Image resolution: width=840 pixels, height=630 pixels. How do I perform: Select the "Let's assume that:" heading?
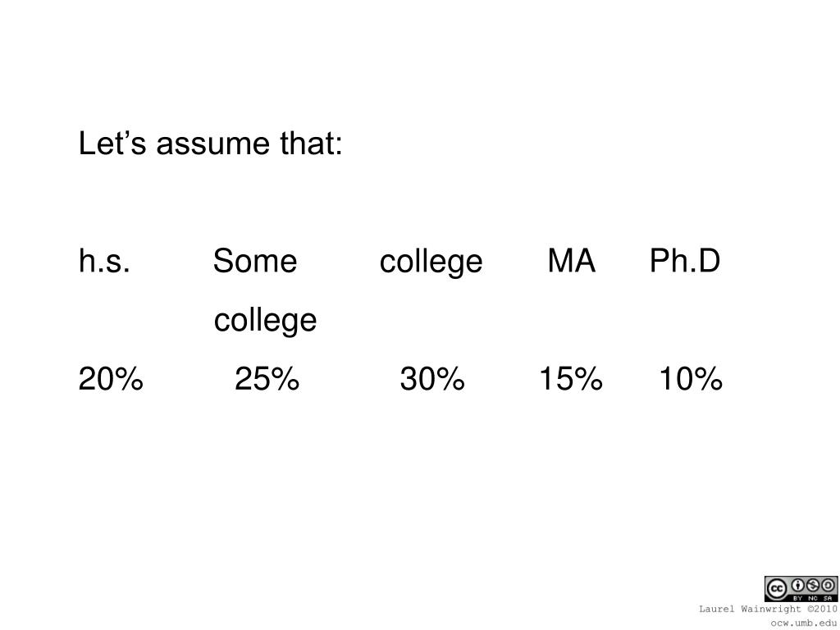click(210, 143)
